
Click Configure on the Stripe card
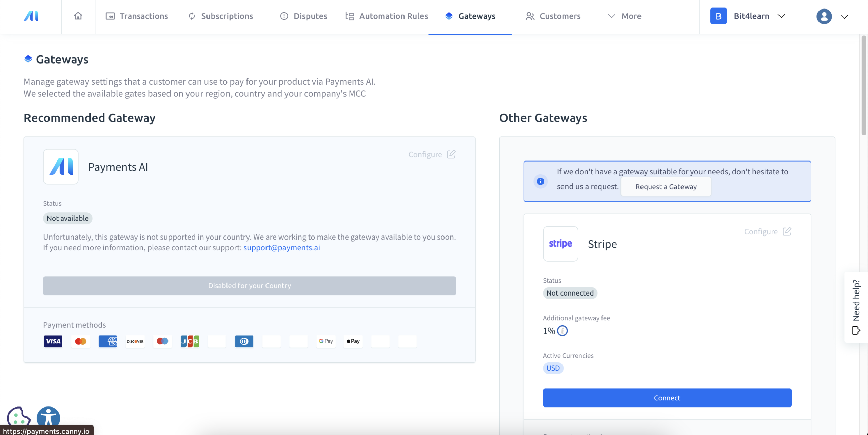pyautogui.click(x=768, y=231)
